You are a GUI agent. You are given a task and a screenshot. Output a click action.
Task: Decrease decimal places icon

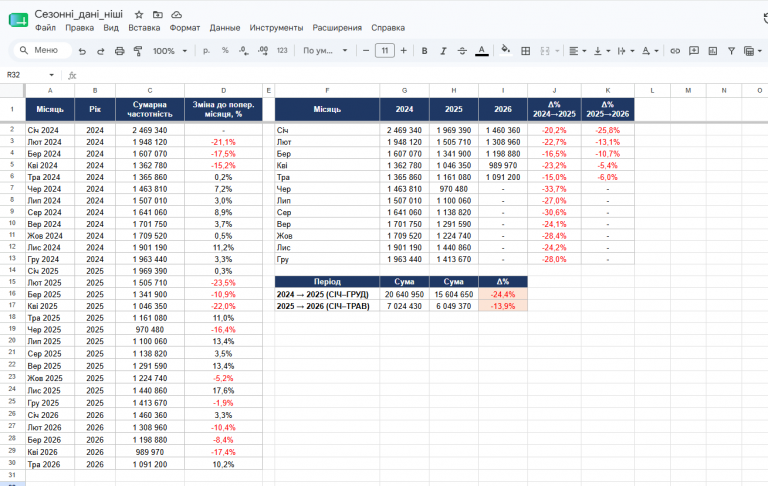[x=244, y=50]
